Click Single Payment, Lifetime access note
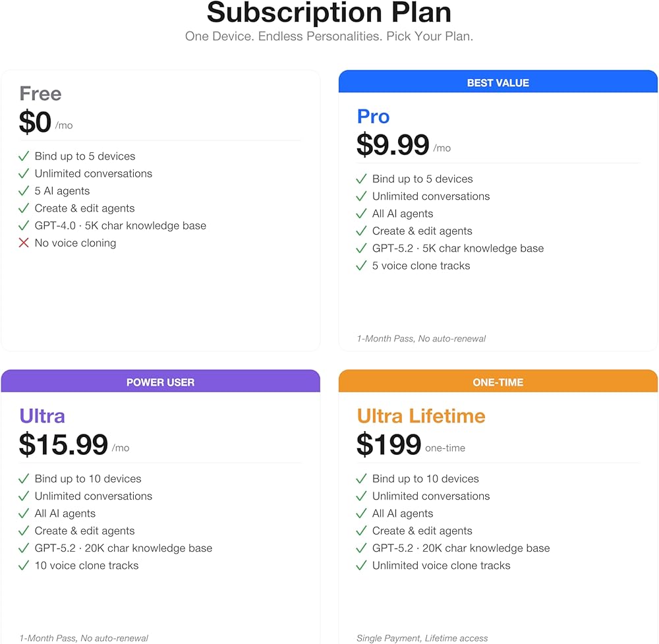 click(422, 638)
